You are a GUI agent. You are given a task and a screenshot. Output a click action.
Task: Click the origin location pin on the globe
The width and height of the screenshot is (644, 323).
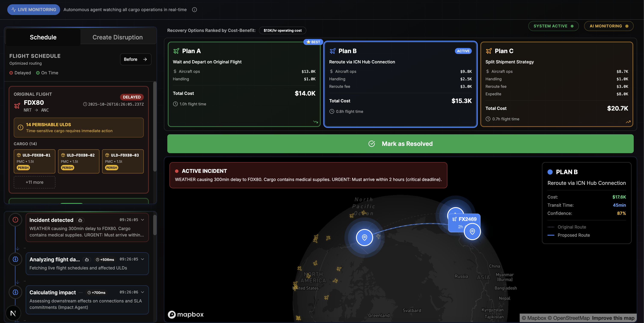tap(364, 237)
